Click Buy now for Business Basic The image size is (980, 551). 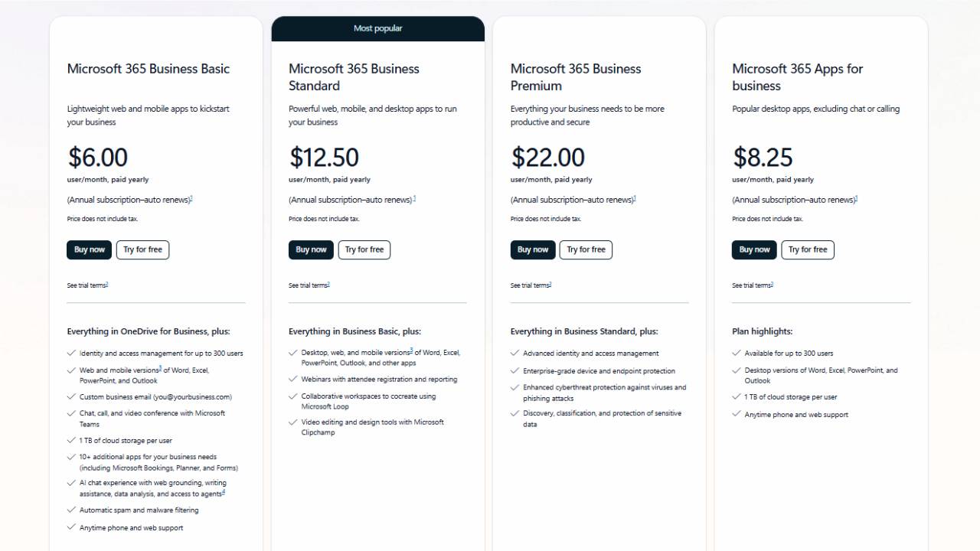(x=89, y=249)
